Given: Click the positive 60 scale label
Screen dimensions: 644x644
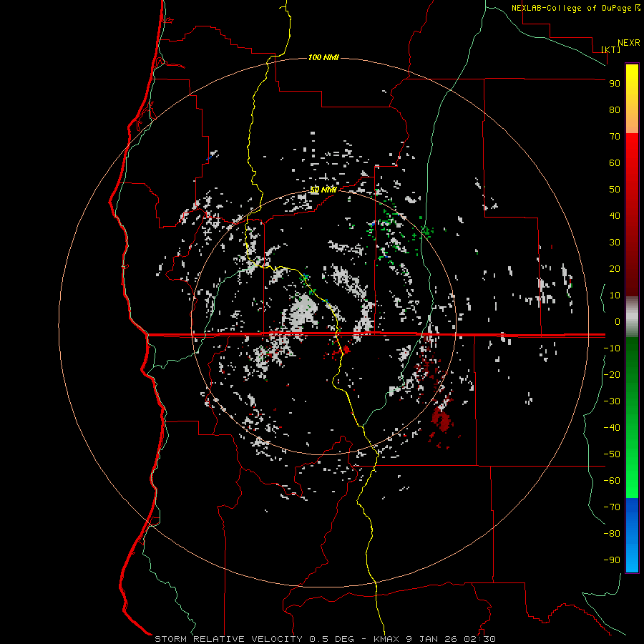Looking at the screenshot, I should [615, 162].
